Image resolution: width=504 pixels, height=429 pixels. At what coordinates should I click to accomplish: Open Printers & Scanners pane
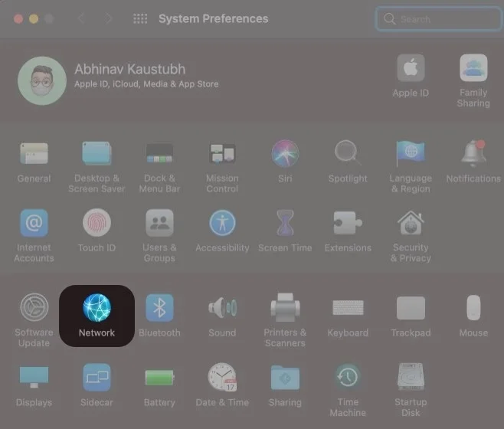[285, 308]
